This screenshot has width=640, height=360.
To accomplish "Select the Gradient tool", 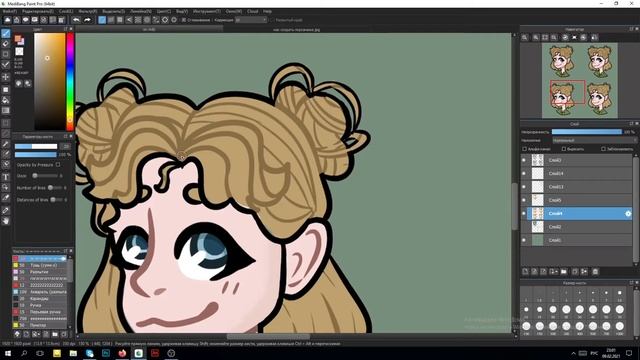I will pyautogui.click(x=6, y=111).
